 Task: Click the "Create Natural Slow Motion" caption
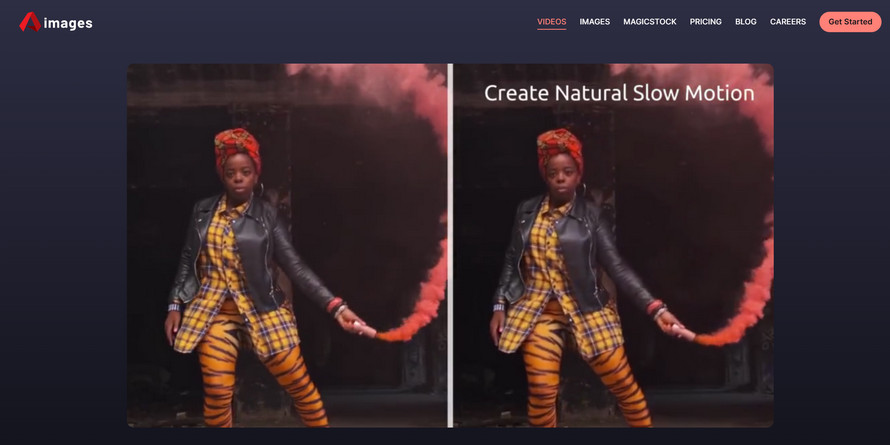coord(619,93)
